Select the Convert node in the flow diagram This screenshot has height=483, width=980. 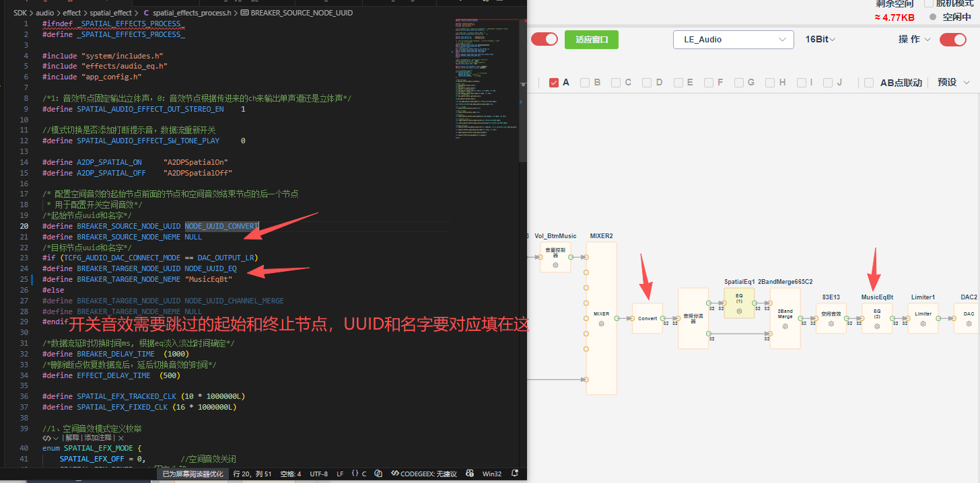point(647,319)
